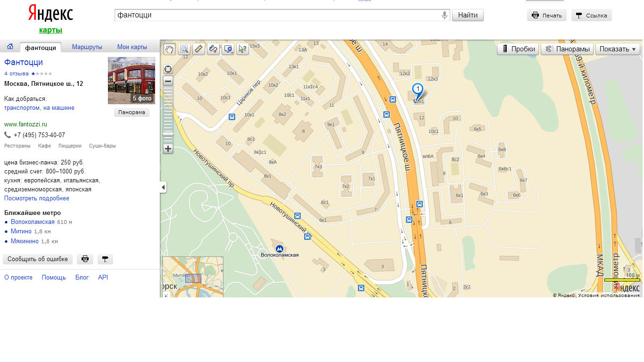Viewport: 644px width, 362px height.
Task: Open the API footer link
Action: click(x=103, y=278)
